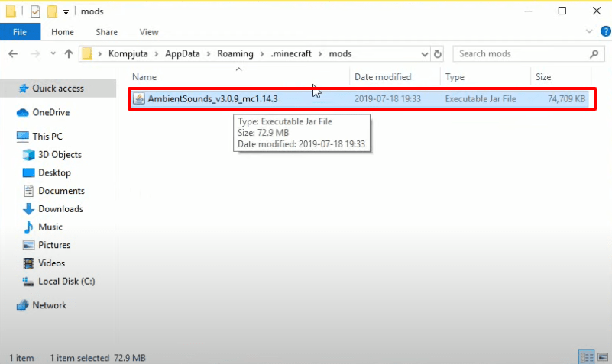Image resolution: width=612 pixels, height=364 pixels.
Task: Open Customize Quick Access Toolbar dropdown
Action: click(66, 12)
